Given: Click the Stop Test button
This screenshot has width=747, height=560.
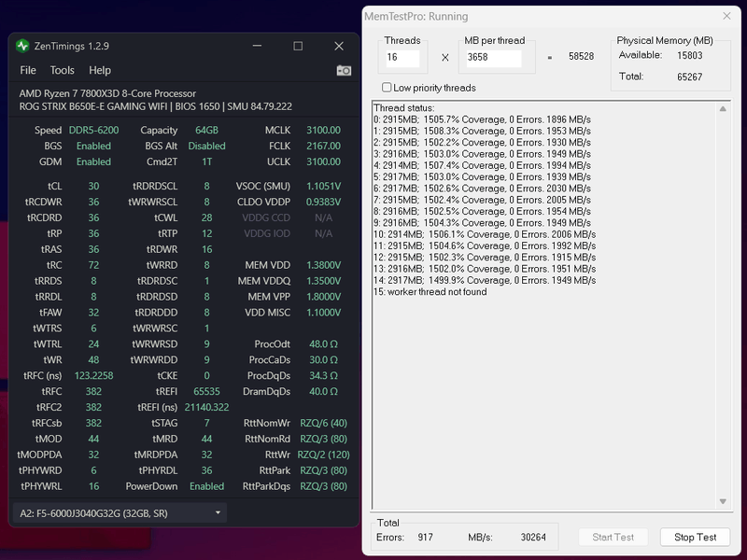Looking at the screenshot, I should (x=695, y=538).
